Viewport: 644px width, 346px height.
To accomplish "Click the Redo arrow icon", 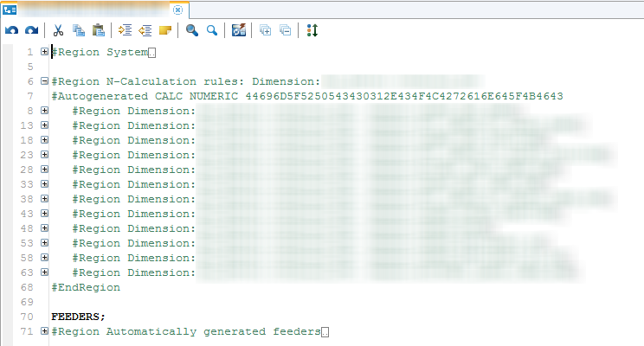I will (32, 30).
